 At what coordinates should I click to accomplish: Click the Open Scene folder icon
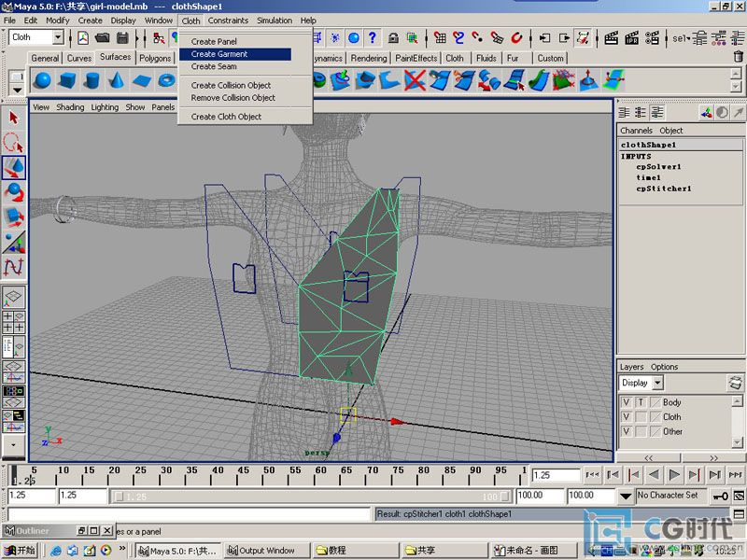click(x=103, y=37)
